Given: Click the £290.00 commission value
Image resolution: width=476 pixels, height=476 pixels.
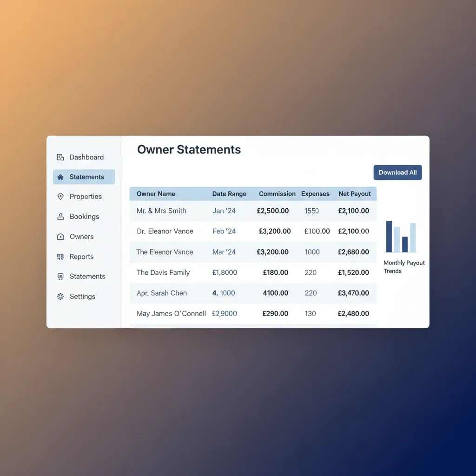Looking at the screenshot, I should (275, 314).
